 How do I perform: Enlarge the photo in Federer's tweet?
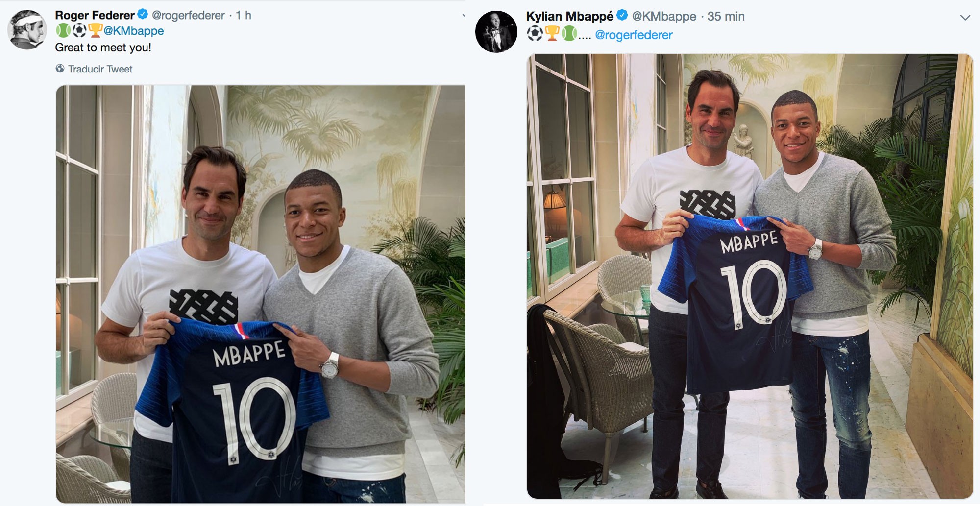tap(260, 294)
